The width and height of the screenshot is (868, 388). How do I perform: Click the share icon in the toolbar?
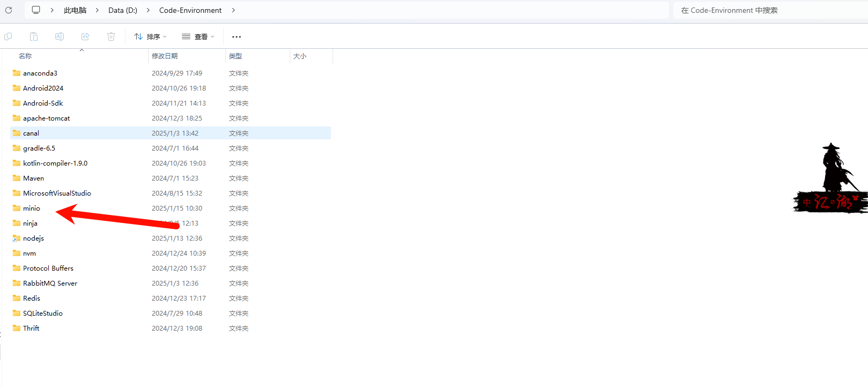pos(85,36)
